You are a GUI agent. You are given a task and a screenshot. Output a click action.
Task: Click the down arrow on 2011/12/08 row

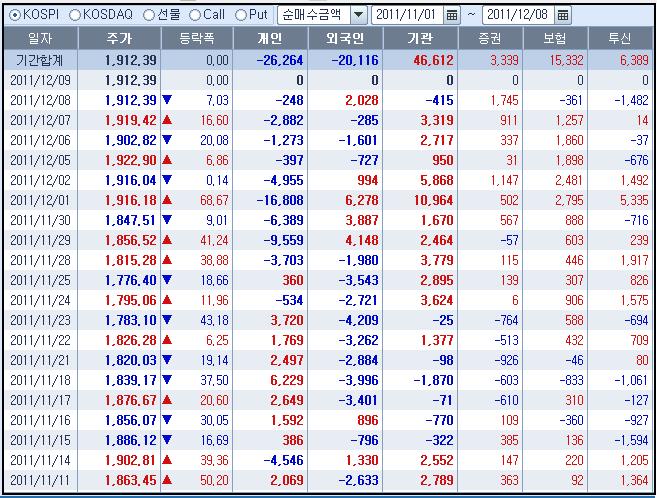(x=167, y=99)
